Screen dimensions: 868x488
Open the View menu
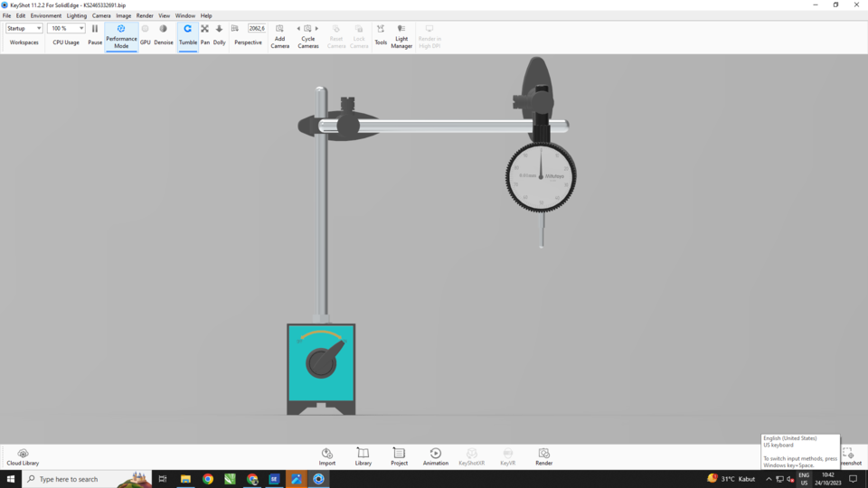[165, 15]
